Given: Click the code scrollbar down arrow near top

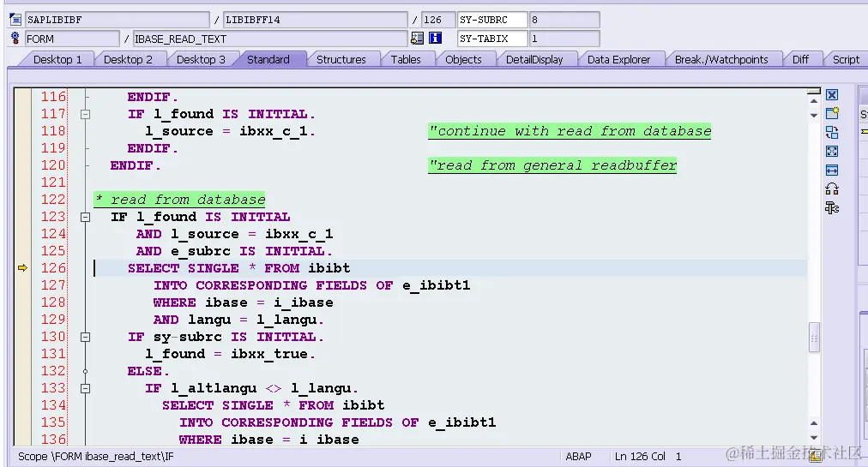Looking at the screenshot, I should [814, 116].
